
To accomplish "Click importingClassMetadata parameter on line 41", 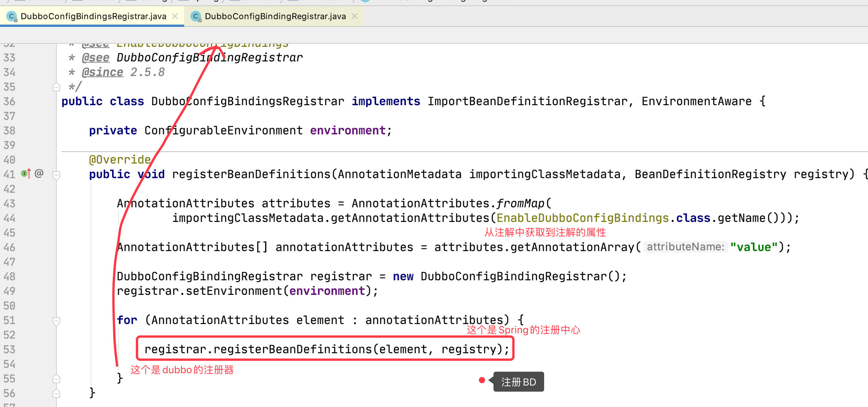I will click(545, 174).
